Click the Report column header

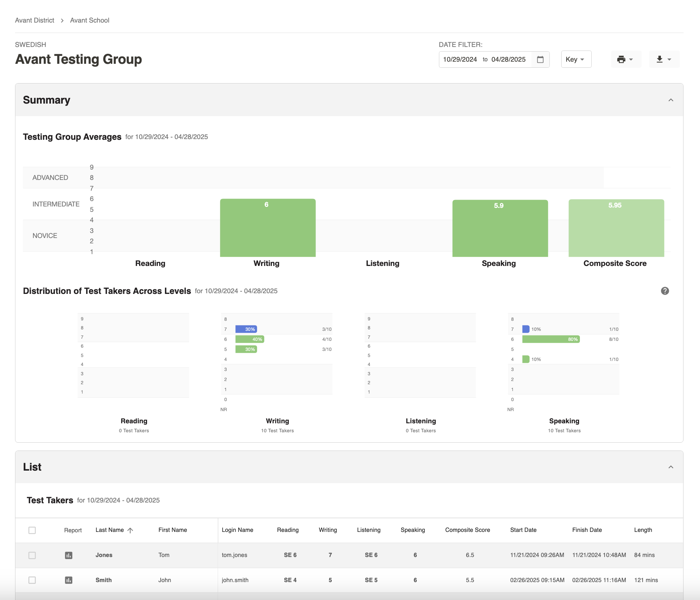click(73, 530)
